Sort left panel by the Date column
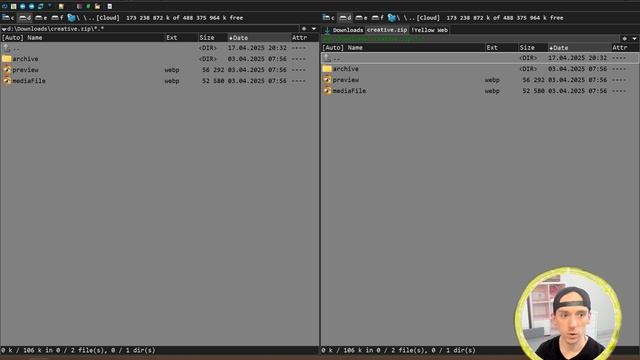This screenshot has width=640, height=360. (259, 38)
